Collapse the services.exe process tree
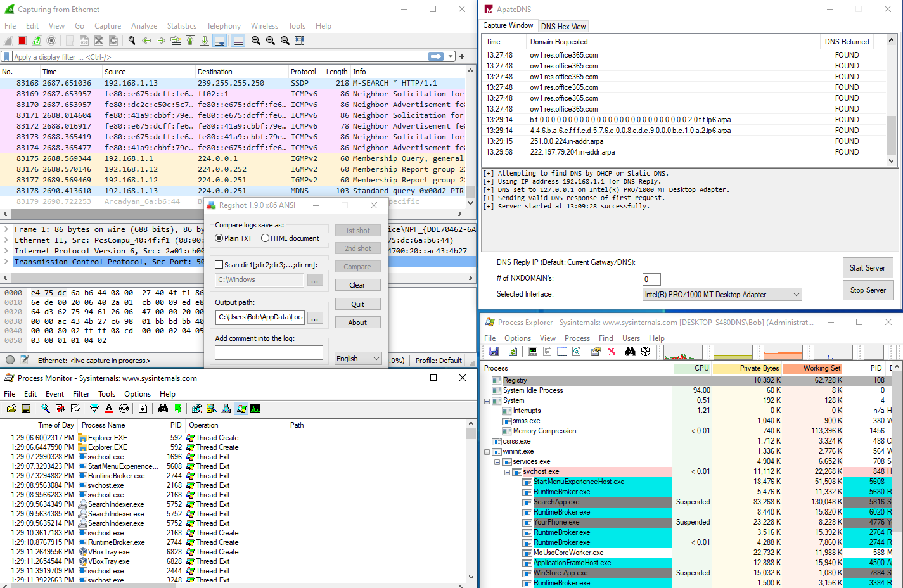This screenshot has width=903, height=588. (497, 461)
